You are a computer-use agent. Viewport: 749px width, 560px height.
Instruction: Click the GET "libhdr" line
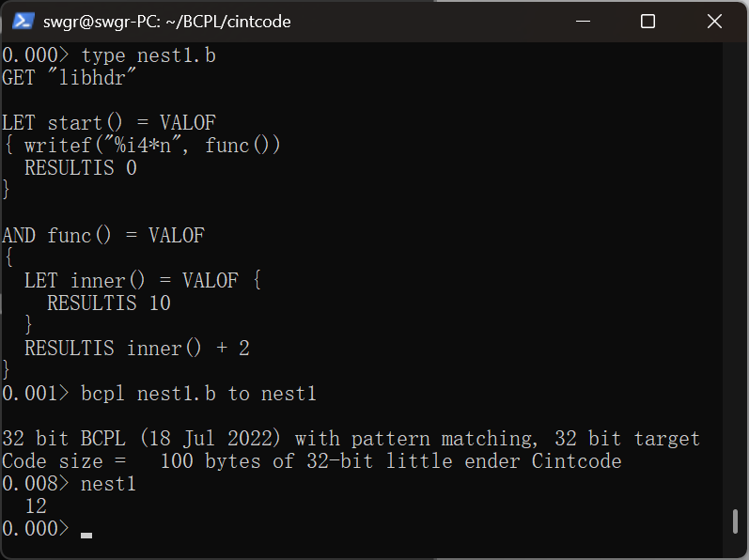69,77
